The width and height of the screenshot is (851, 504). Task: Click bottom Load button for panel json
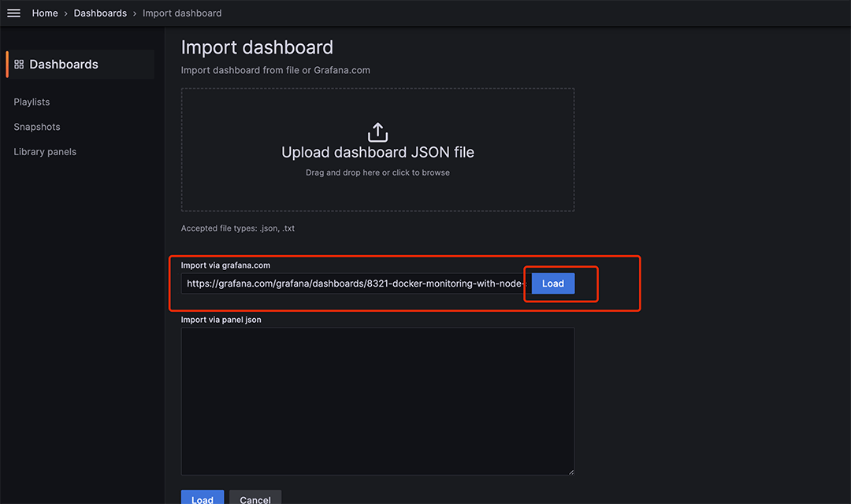[x=203, y=498]
